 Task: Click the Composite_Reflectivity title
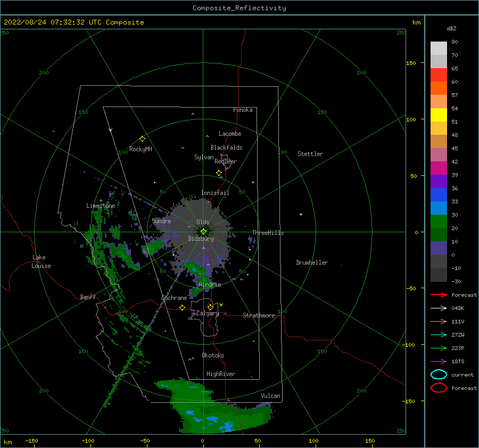pyautogui.click(x=239, y=8)
